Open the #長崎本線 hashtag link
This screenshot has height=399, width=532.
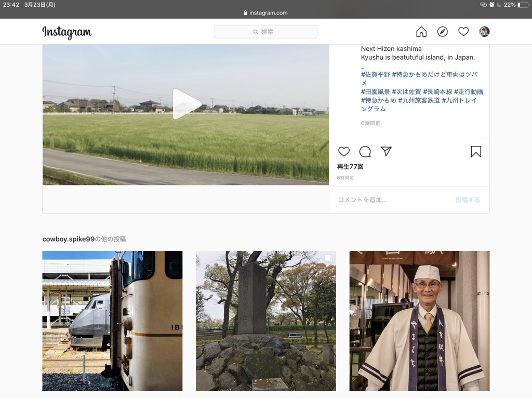[437, 91]
